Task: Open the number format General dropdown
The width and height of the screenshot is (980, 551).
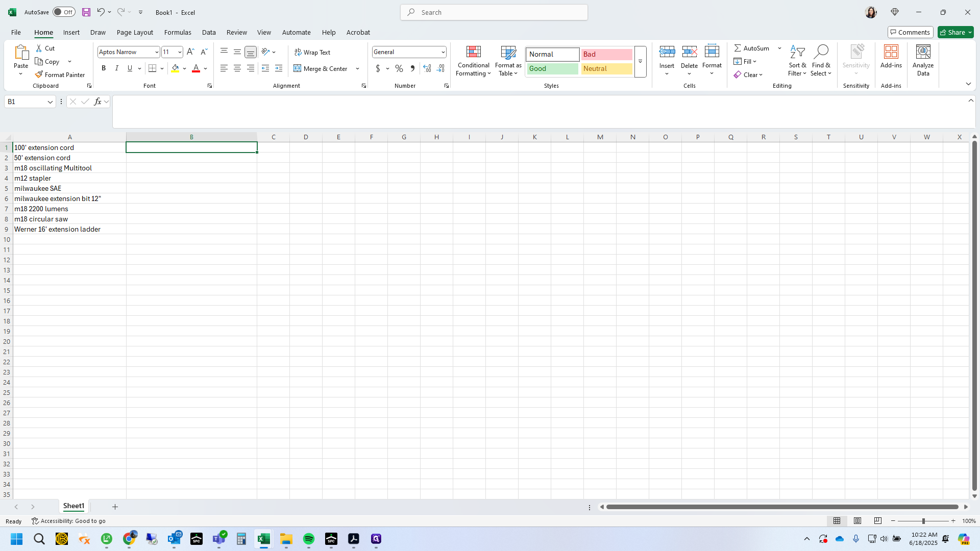Action: (x=443, y=52)
